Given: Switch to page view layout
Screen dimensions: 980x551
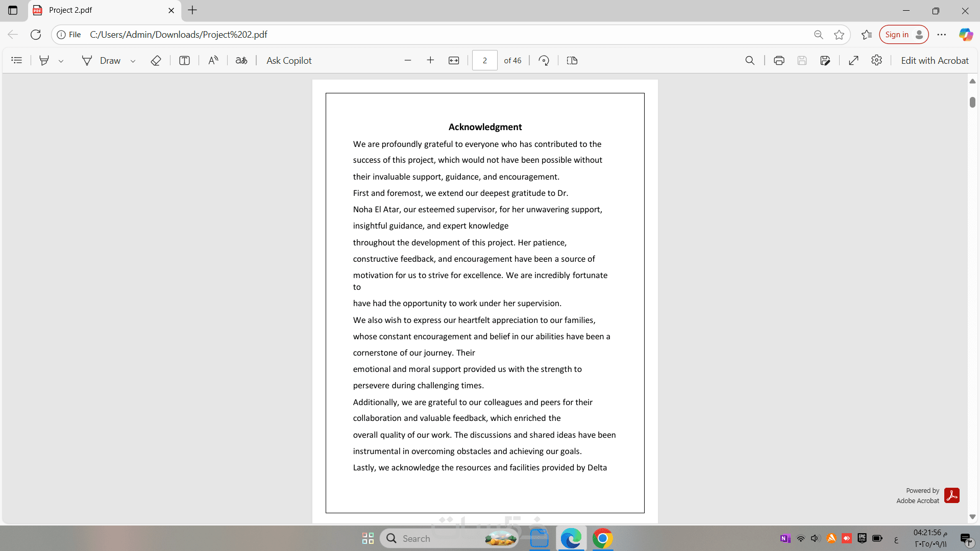Looking at the screenshot, I should click(572, 60).
